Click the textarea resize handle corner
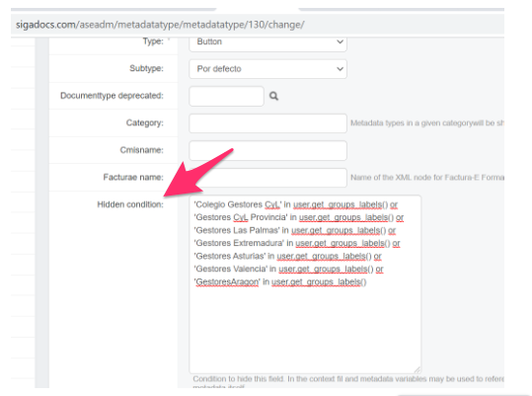The height and width of the screenshot is (396, 532). click(418, 370)
